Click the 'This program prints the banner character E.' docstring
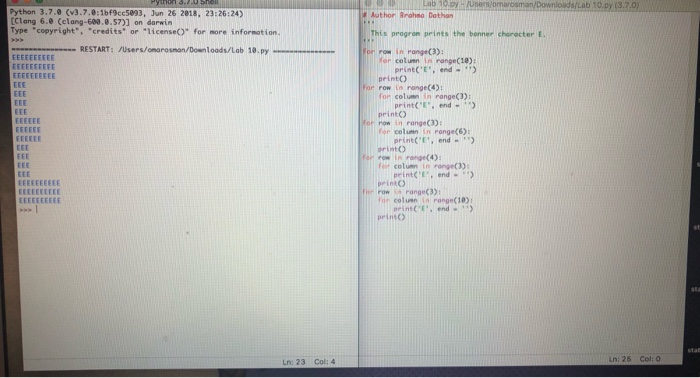The height and width of the screenshot is (378, 700). [x=458, y=33]
